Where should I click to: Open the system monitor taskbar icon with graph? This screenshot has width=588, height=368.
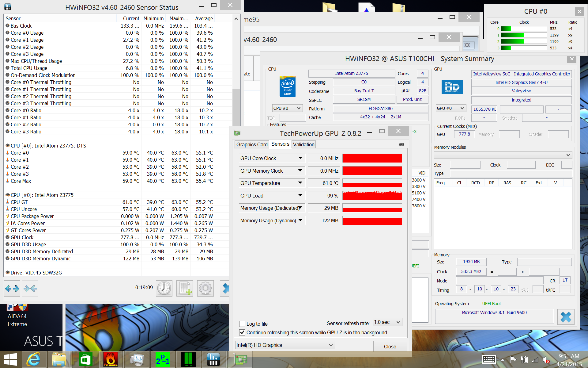pyautogui.click(x=137, y=359)
